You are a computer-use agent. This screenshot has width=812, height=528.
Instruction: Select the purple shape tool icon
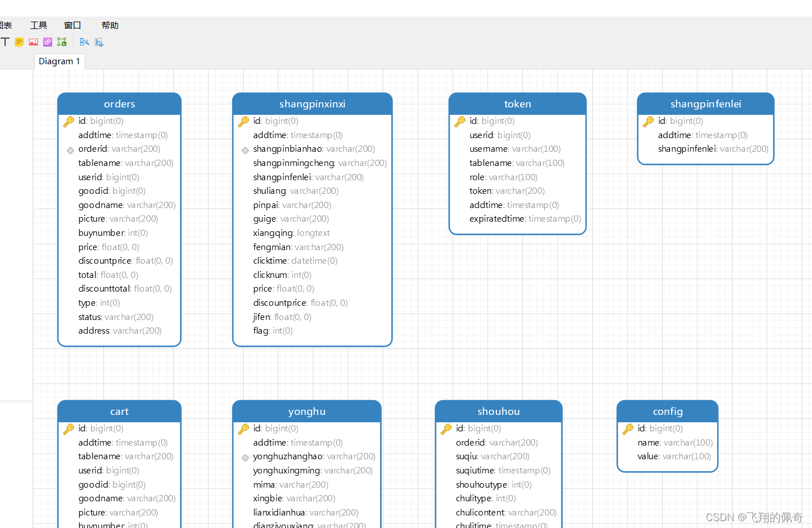48,42
